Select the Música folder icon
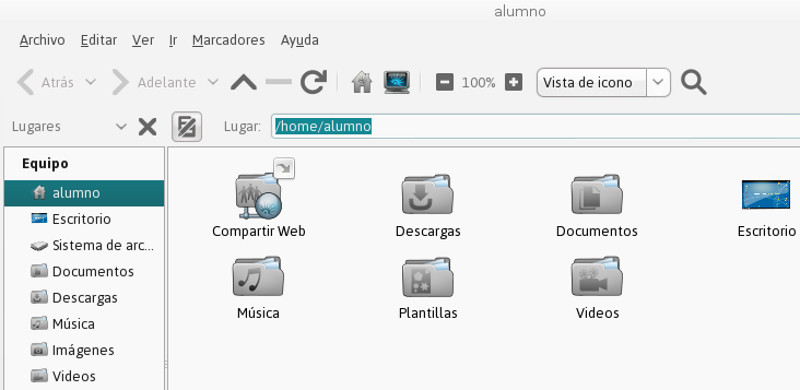The width and height of the screenshot is (800, 390). coord(258,276)
